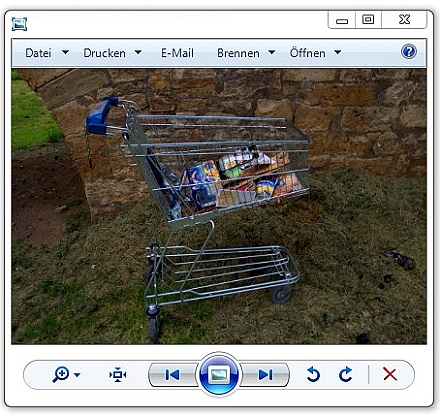This screenshot has height=415, width=440.
Task: Click the fit-to-window actual size icon
Action: (118, 375)
